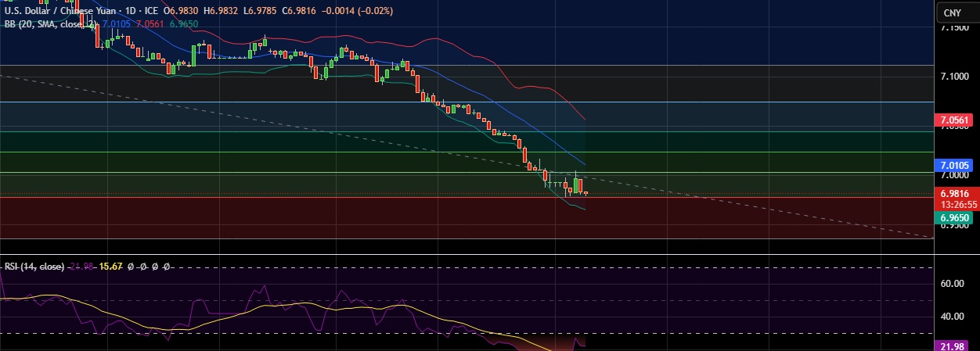Open the BB (20, SMA, close, 2) indicator legend
Viewport: 980px width, 351px height.
(50, 24)
